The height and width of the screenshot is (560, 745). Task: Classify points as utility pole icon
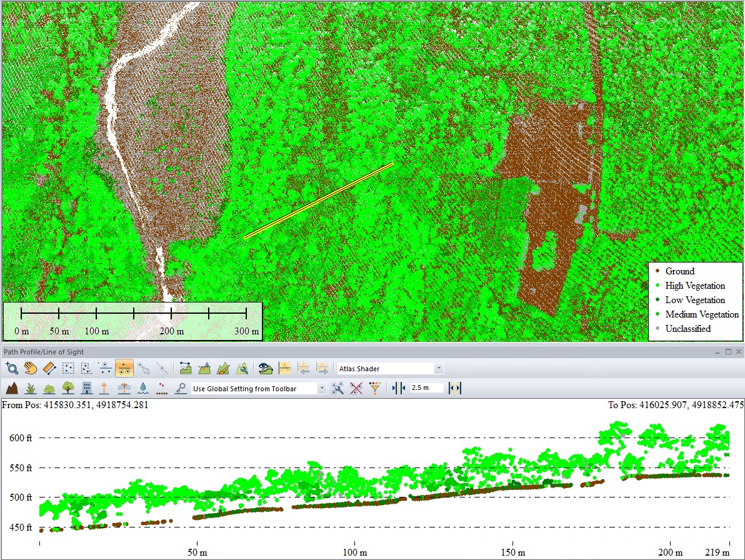pos(104,388)
